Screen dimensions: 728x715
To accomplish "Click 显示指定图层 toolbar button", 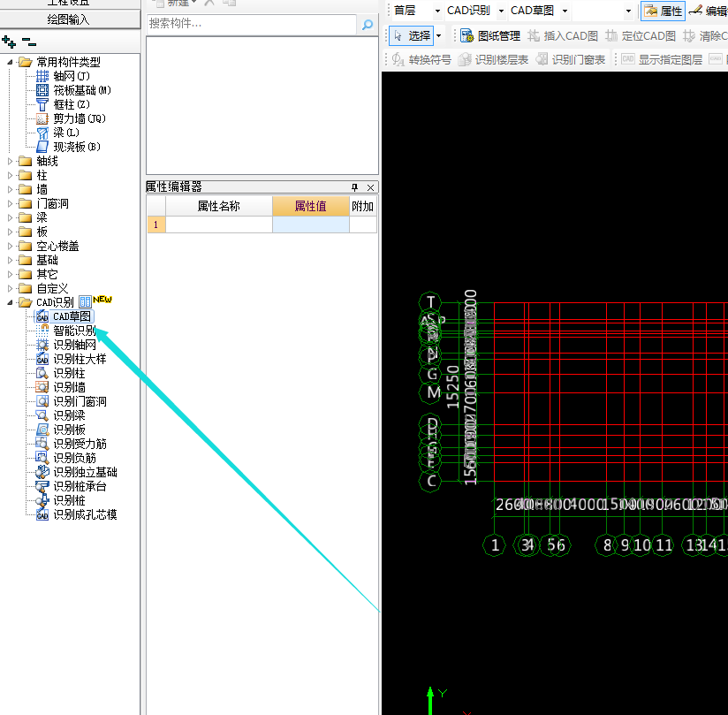I will click(x=662, y=59).
